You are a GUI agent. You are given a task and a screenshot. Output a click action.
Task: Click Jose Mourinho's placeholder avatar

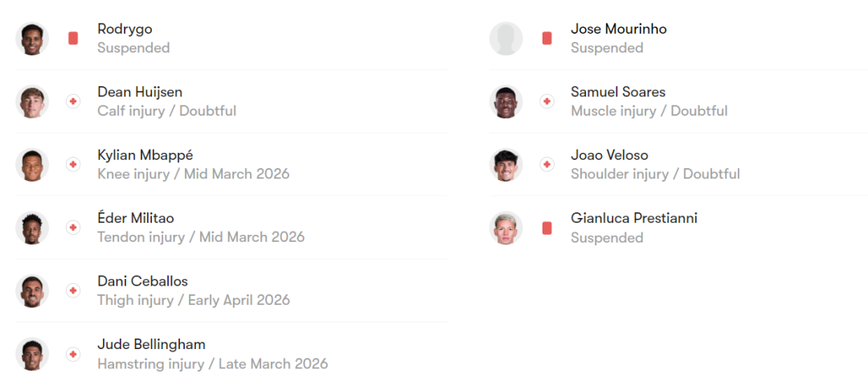[506, 39]
